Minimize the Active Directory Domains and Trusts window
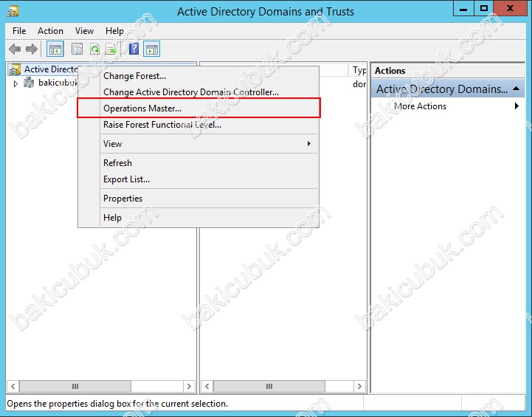Screen dimensions: 532x417 tap(463, 8)
